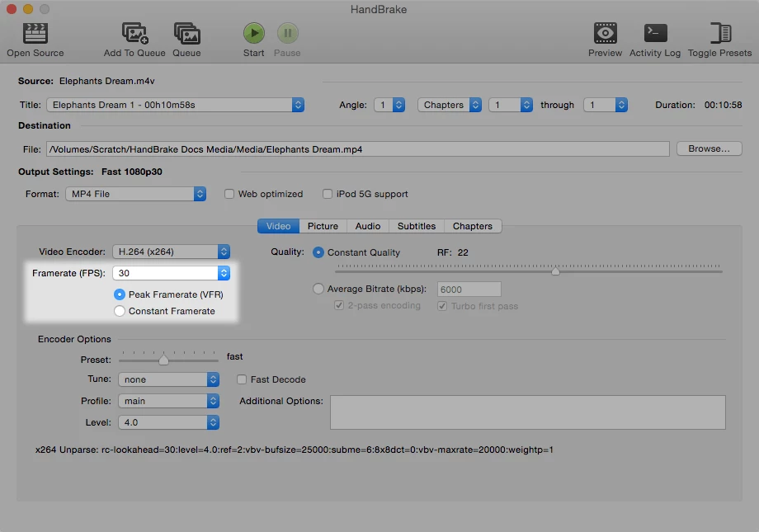The width and height of the screenshot is (759, 532).
Task: Open the Format dropdown showing MP4 File
Action: 135,194
